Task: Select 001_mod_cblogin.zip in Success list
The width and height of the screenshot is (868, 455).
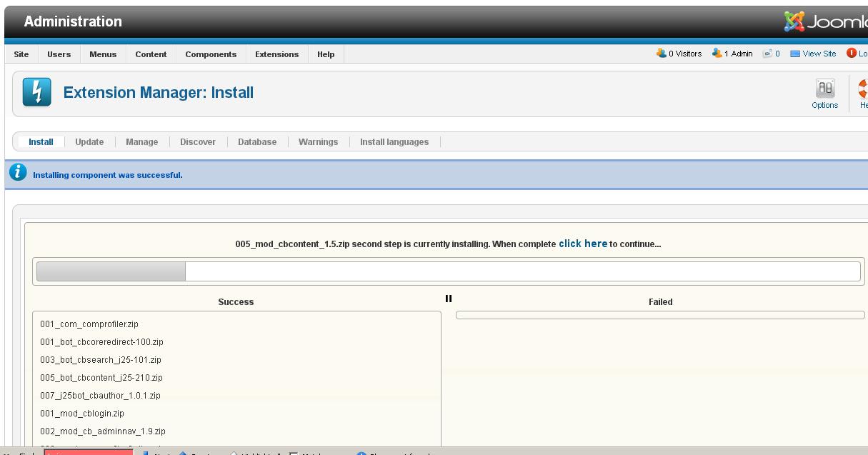Action: click(x=82, y=414)
